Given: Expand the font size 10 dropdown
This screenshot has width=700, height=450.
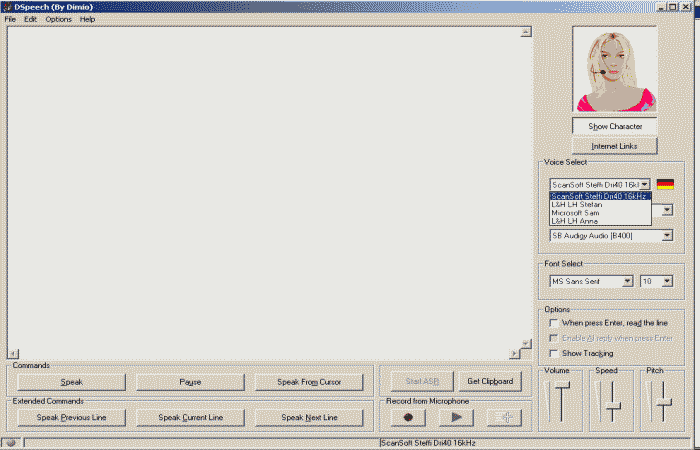Looking at the screenshot, I should [667, 282].
